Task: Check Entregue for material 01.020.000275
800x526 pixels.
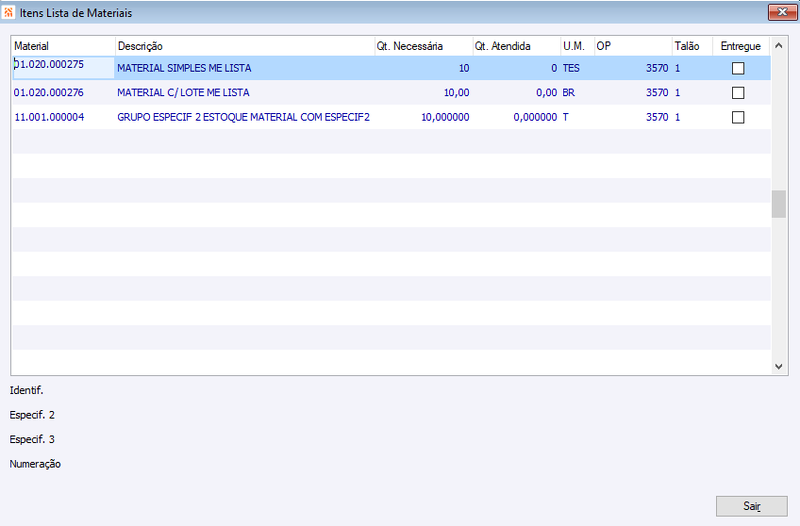Action: click(x=738, y=68)
